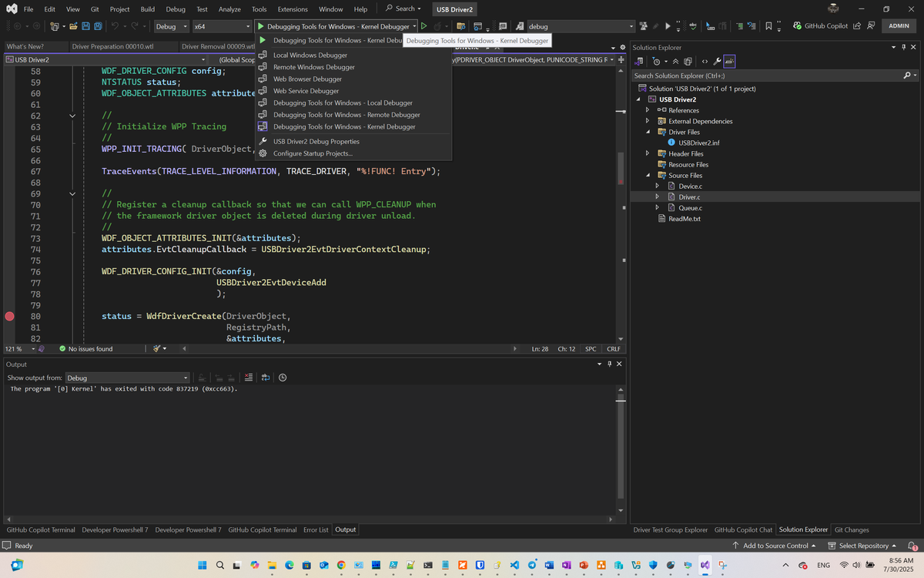The image size is (924, 578).
Task: Expand the Queue.c file node
Action: coord(658,208)
